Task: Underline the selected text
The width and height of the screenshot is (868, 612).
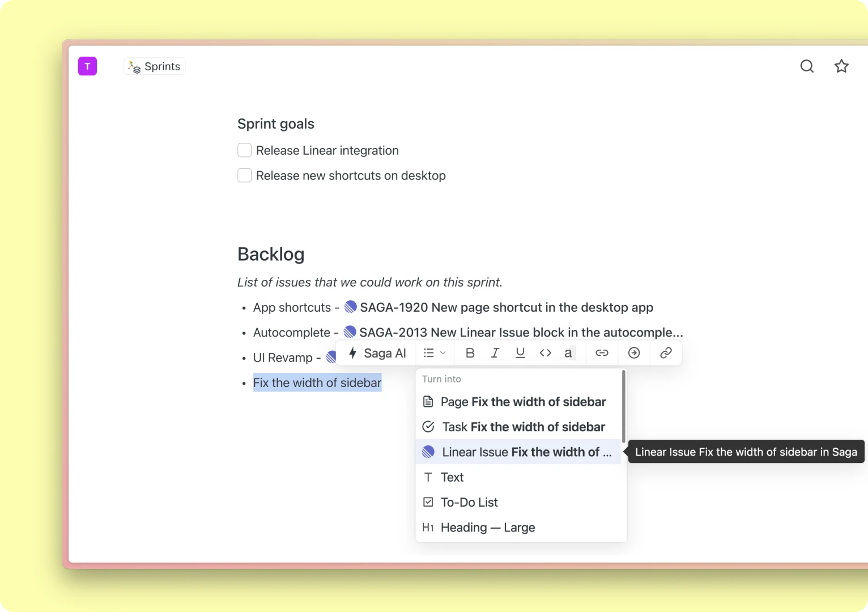Action: 520,352
